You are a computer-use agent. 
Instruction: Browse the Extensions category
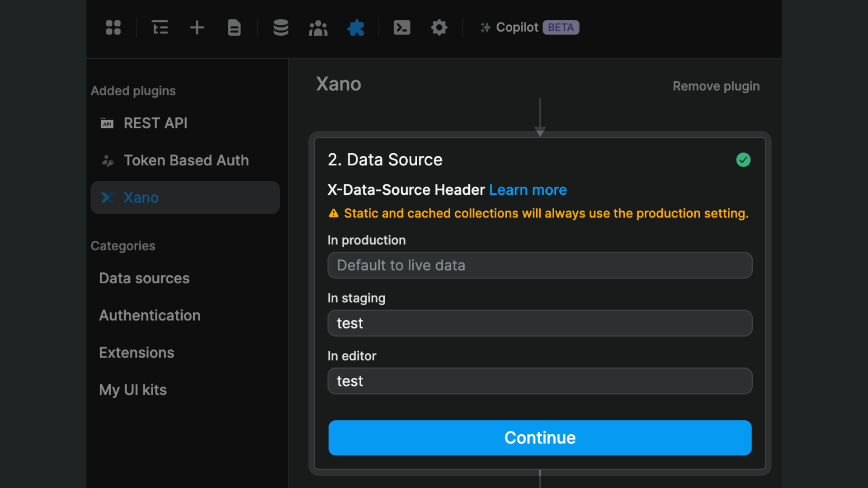pos(137,352)
